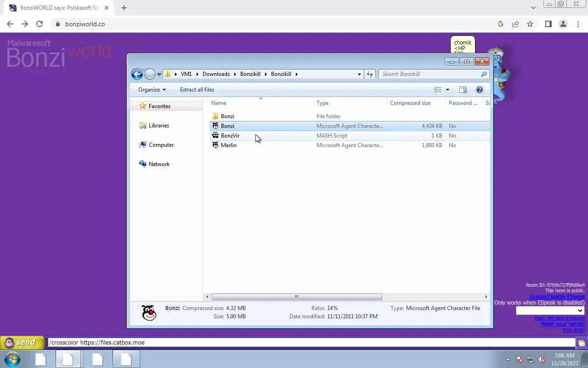The height and width of the screenshot is (368, 588).
Task: Click magnifier icon in Search Bonzikill box
Action: pyautogui.click(x=484, y=74)
